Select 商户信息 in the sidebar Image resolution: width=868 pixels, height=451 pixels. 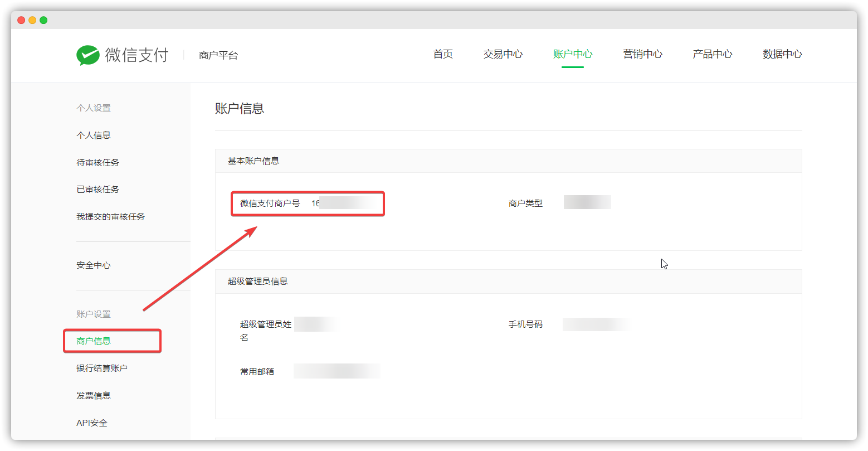click(94, 341)
